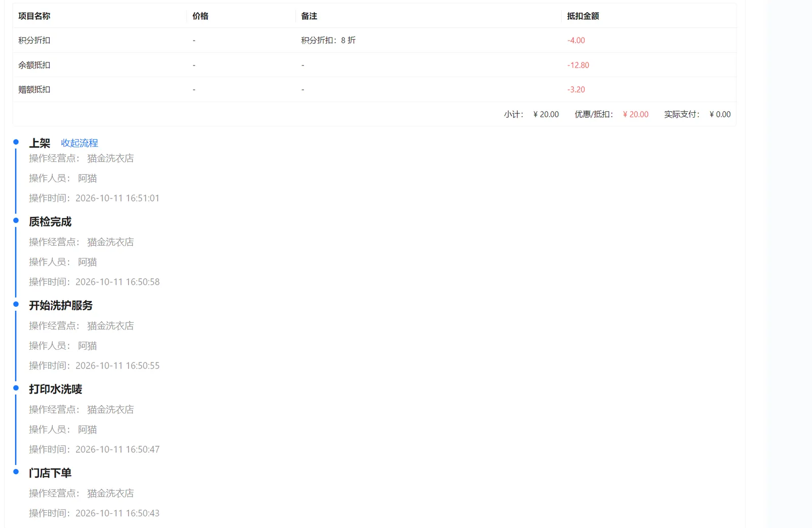The width and height of the screenshot is (812, 528).
Task: Click the 抵扣金额 column header
Action: [583, 16]
